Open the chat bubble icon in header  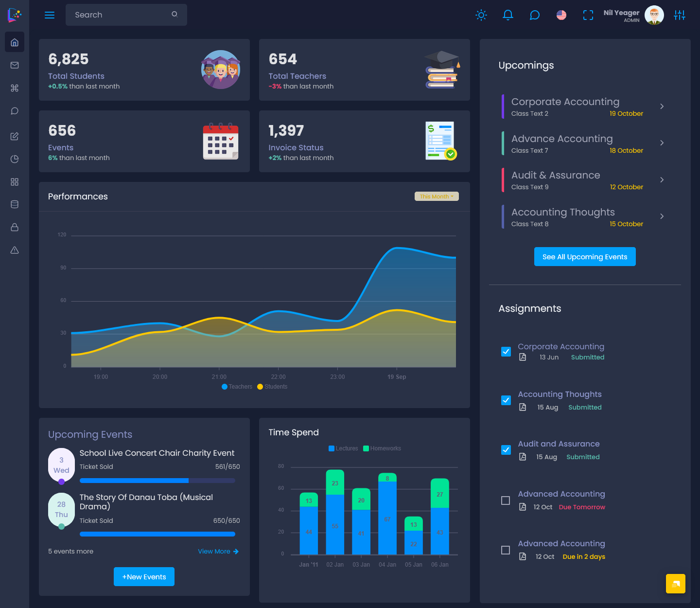[x=534, y=15]
